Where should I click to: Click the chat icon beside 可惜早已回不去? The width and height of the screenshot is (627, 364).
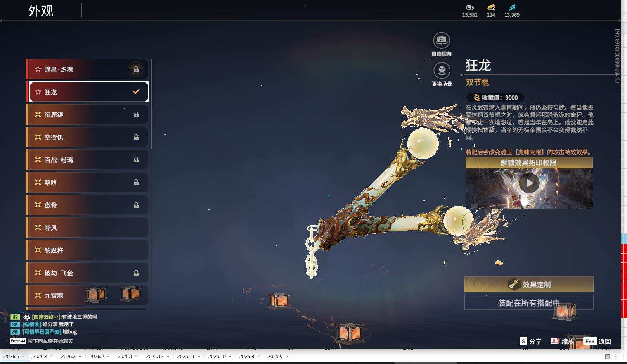(x=15, y=331)
